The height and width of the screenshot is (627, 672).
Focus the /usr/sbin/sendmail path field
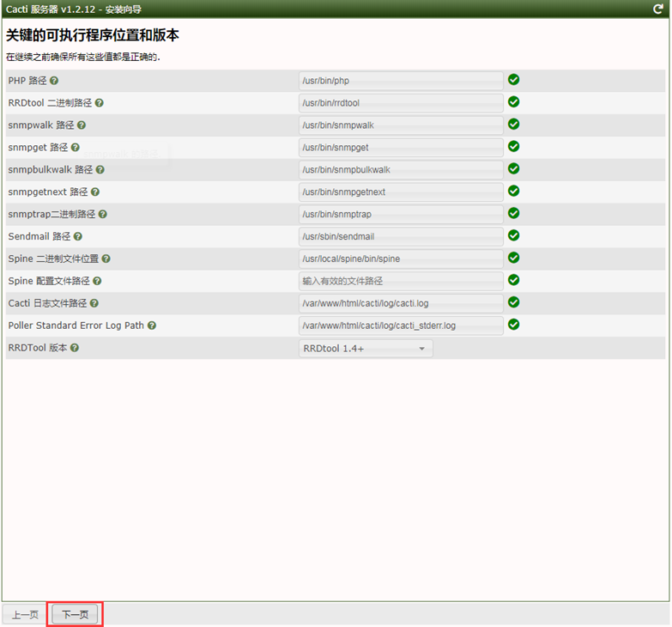click(401, 237)
